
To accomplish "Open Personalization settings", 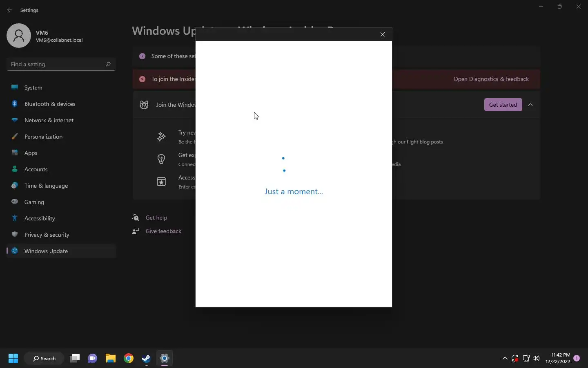I will (61, 137).
